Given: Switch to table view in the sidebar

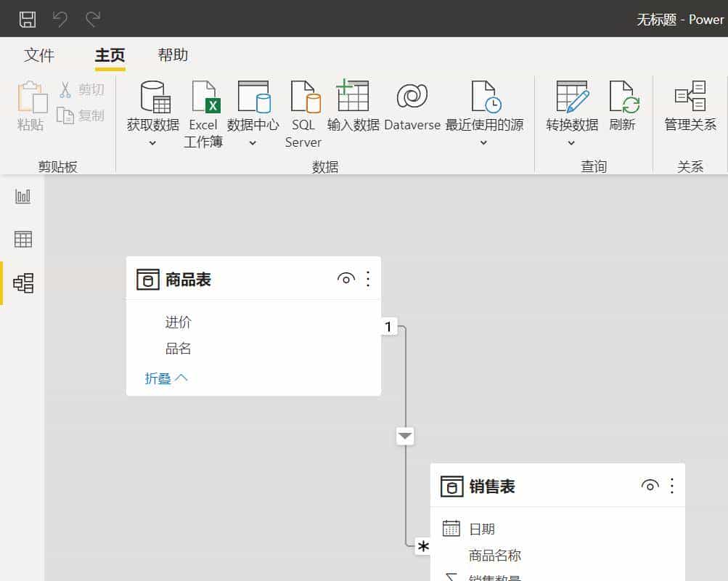Looking at the screenshot, I should pyautogui.click(x=22, y=239).
